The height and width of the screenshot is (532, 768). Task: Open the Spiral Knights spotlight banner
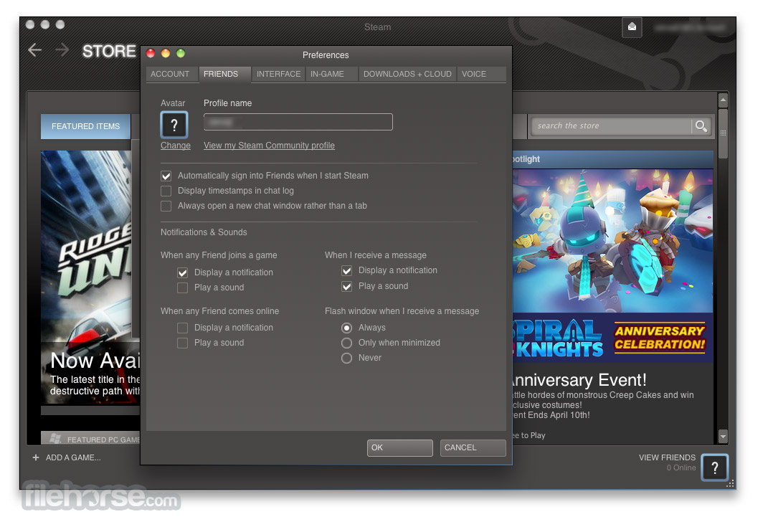point(612,266)
